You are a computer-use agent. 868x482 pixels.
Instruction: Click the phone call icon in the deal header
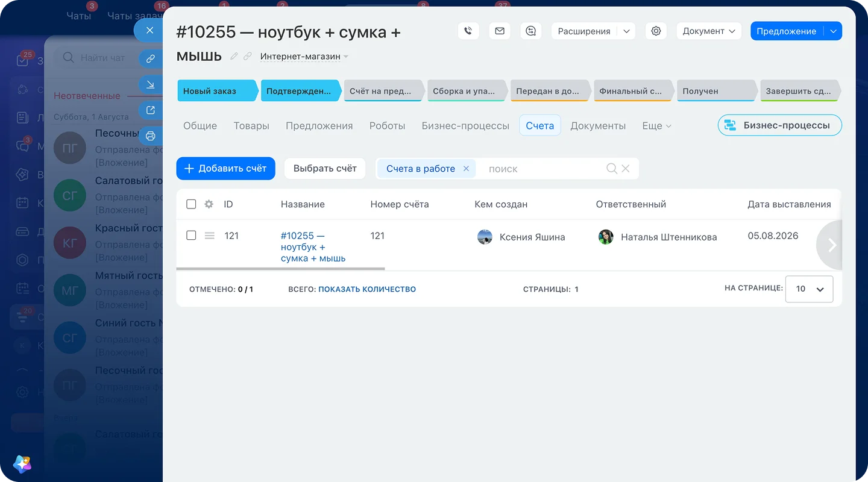point(468,31)
